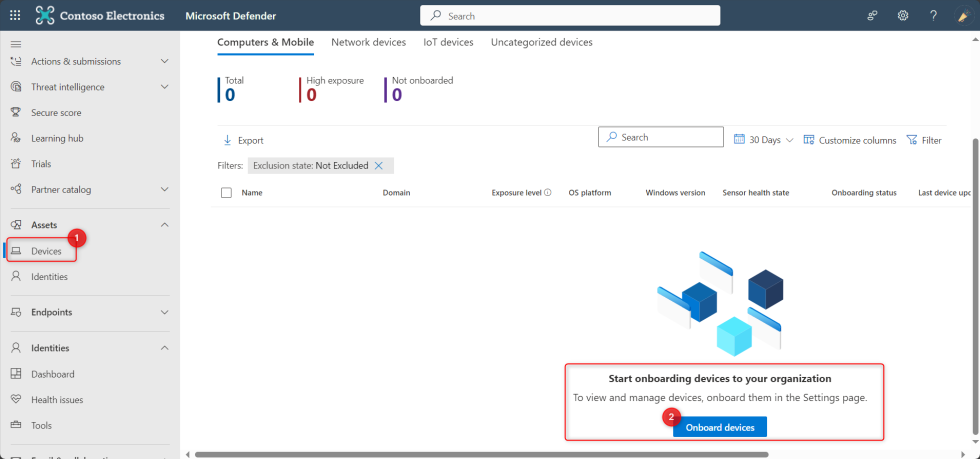Switch to the Network devices tab
Screen dimensions: 980x459
click(369, 43)
